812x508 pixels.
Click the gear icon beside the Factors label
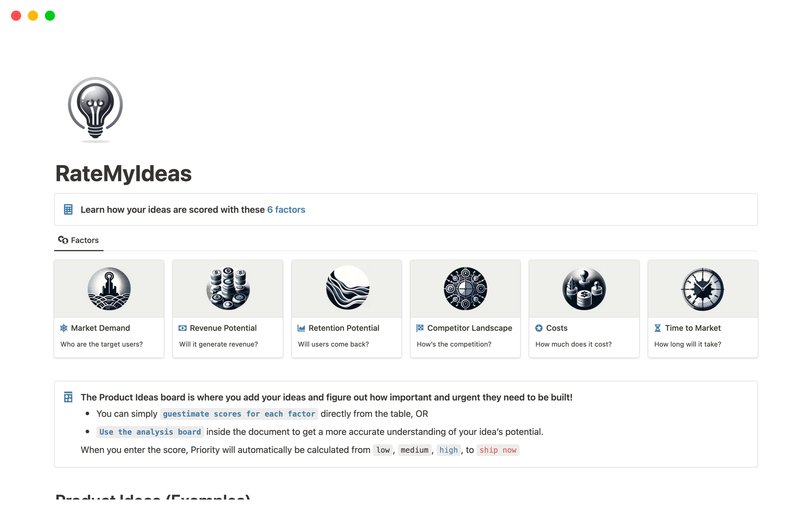[63, 240]
